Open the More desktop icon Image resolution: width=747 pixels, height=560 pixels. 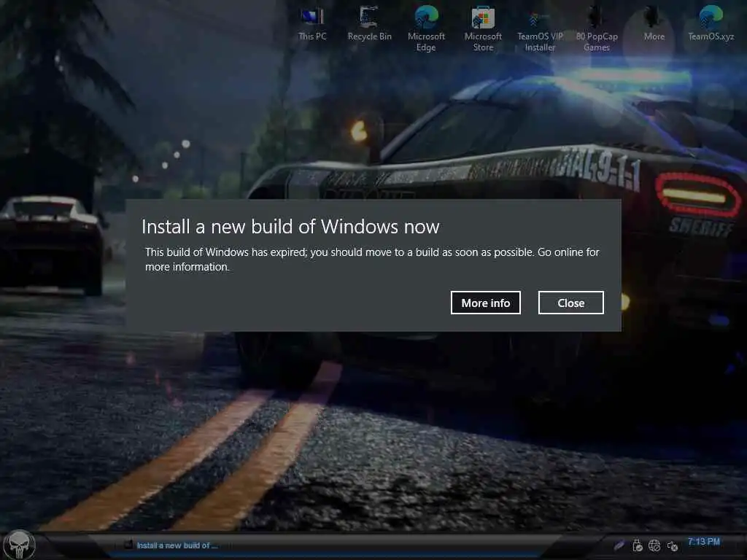(x=654, y=24)
